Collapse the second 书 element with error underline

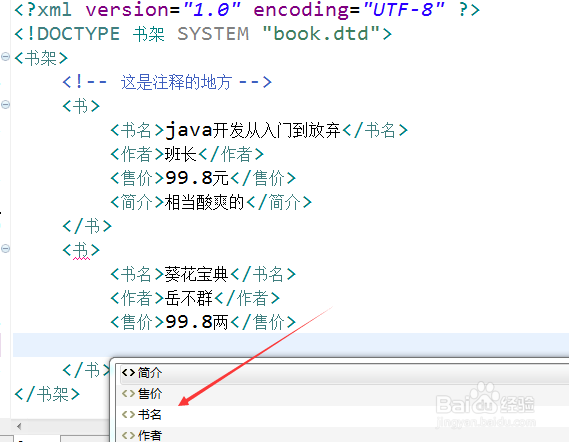[x=5, y=249]
